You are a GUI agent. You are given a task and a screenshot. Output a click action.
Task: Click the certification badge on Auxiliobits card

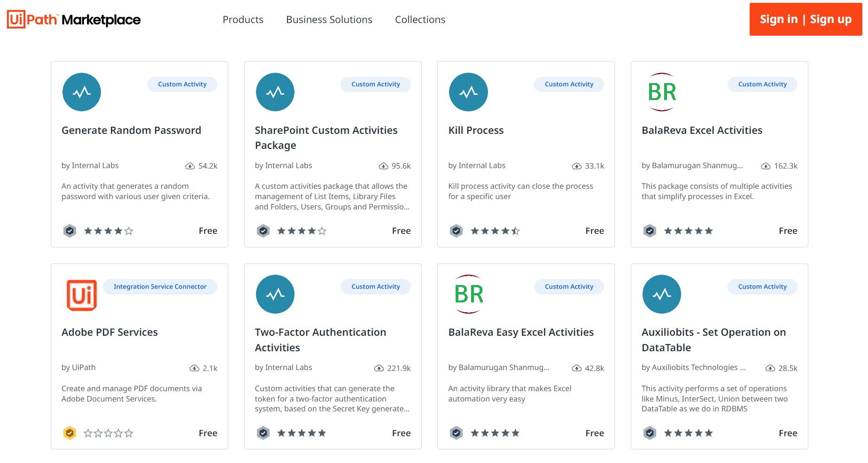650,433
